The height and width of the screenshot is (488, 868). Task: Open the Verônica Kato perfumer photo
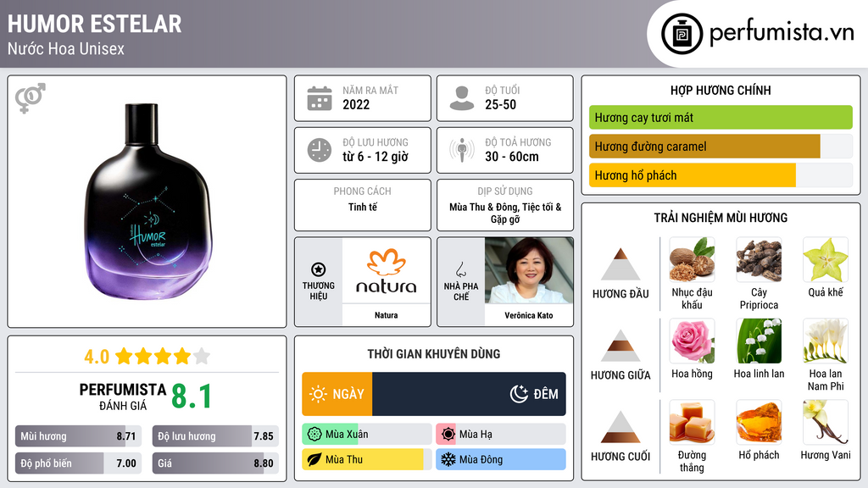point(529,270)
